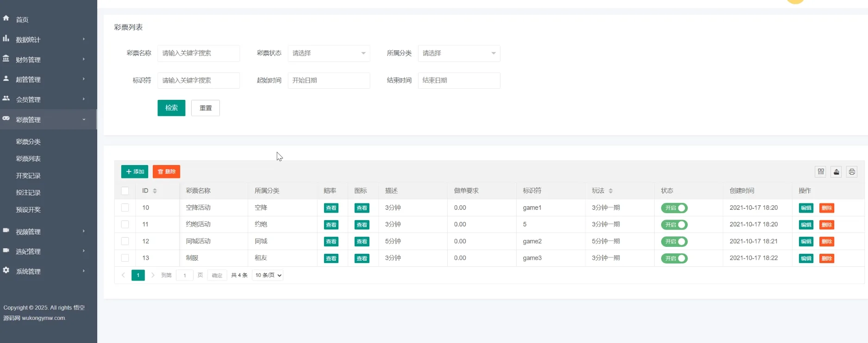This screenshot has width=868, height=343.
Task: Click the sort arrows on the 玩法 column
Action: pos(611,191)
